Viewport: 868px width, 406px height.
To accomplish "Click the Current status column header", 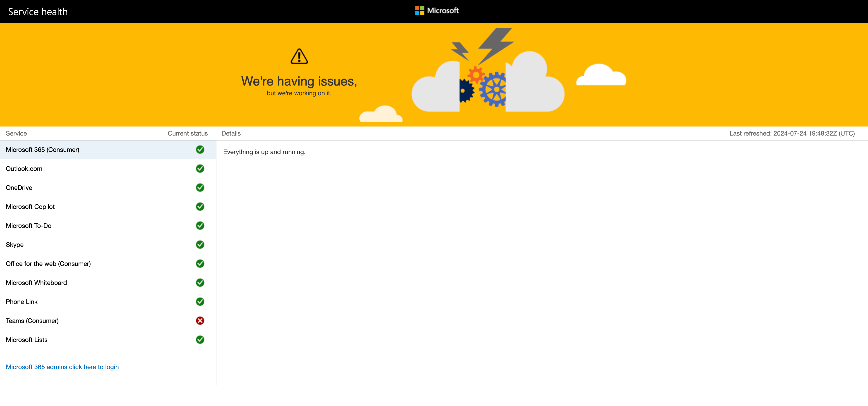I will point(187,134).
